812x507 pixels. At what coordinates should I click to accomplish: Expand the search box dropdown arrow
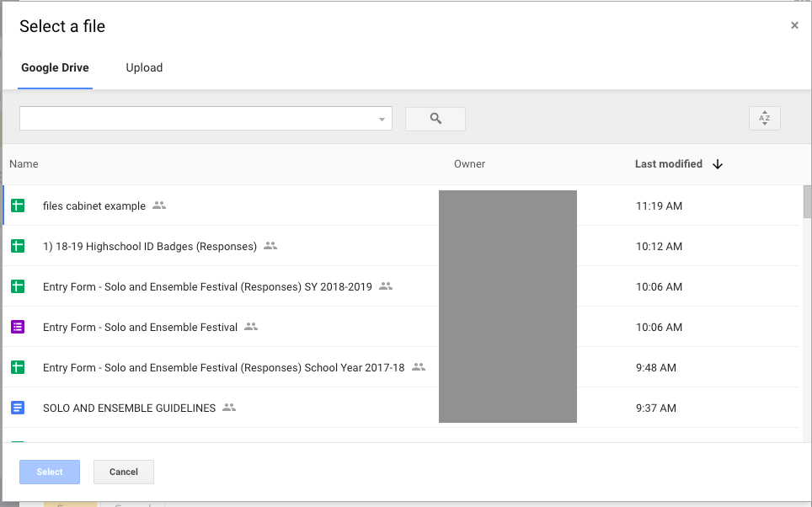pos(383,120)
